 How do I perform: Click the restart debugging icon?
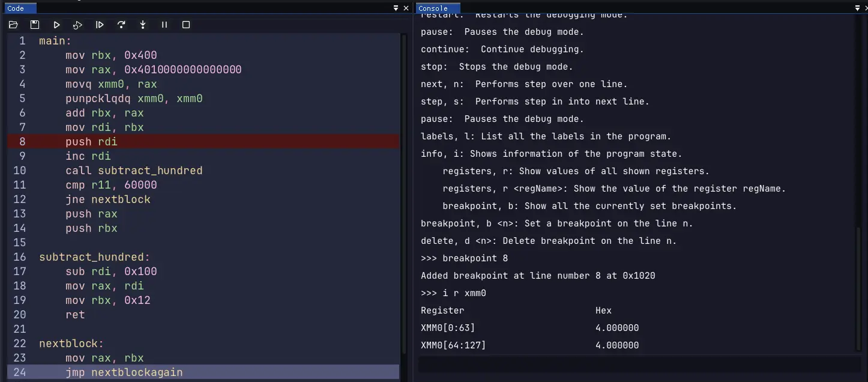click(x=78, y=25)
